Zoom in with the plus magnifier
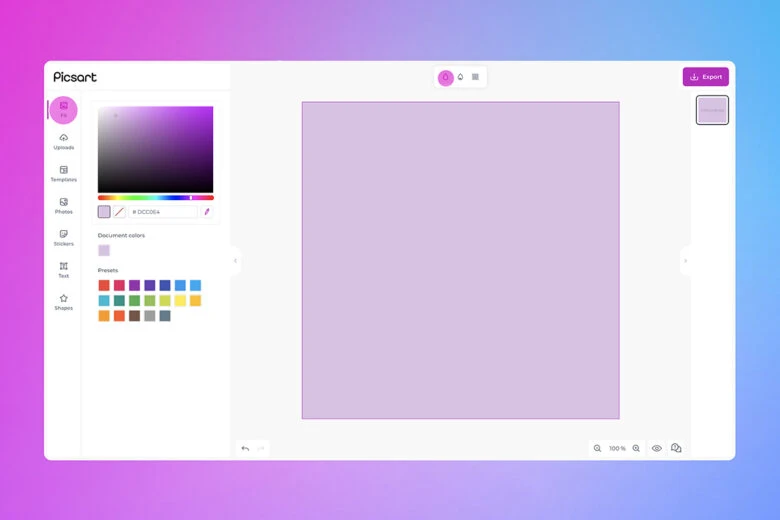Viewport: 780px width, 520px height. click(x=636, y=448)
